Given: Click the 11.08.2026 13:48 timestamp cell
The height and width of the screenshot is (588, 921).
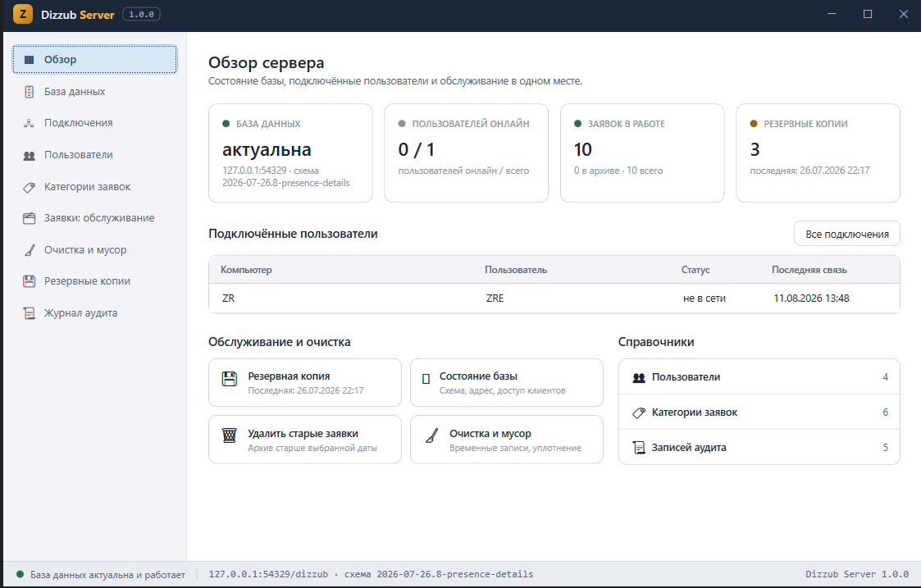Looking at the screenshot, I should point(811,299).
